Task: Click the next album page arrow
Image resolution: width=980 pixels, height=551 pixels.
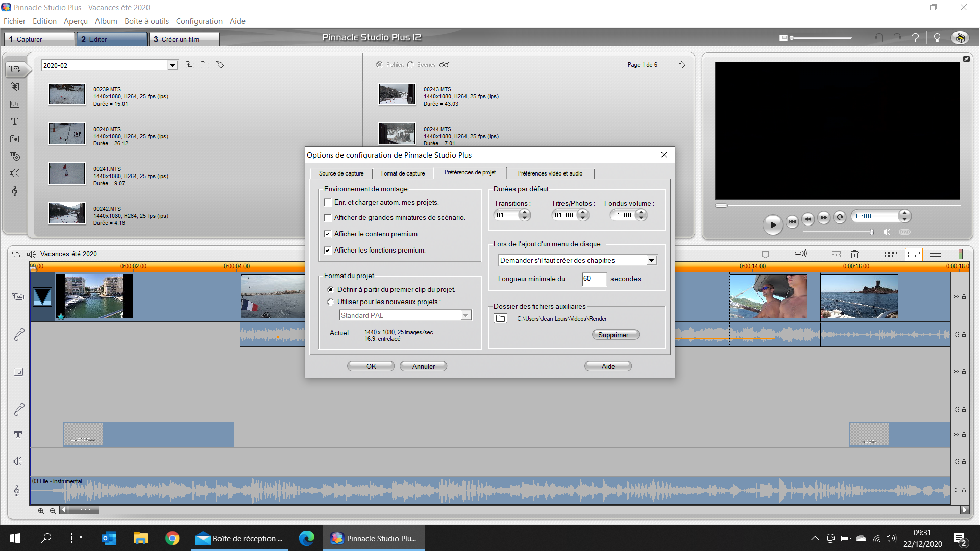Action: (x=682, y=65)
